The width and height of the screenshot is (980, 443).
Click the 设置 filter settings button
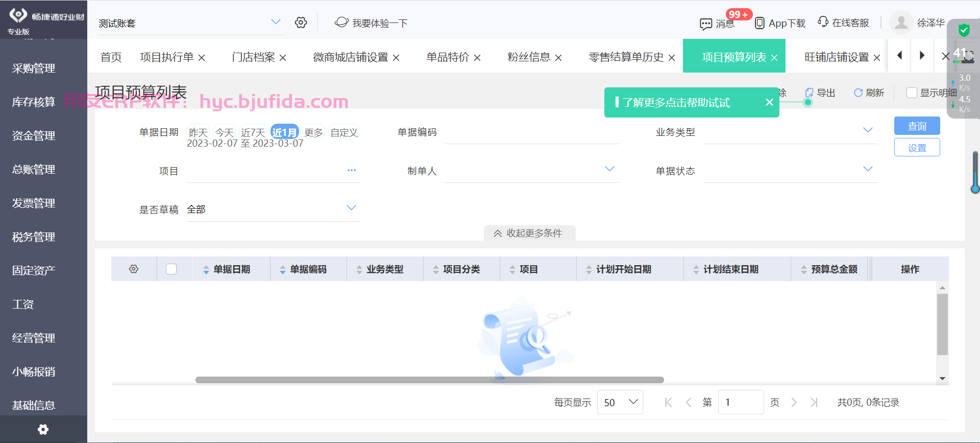pos(917,147)
